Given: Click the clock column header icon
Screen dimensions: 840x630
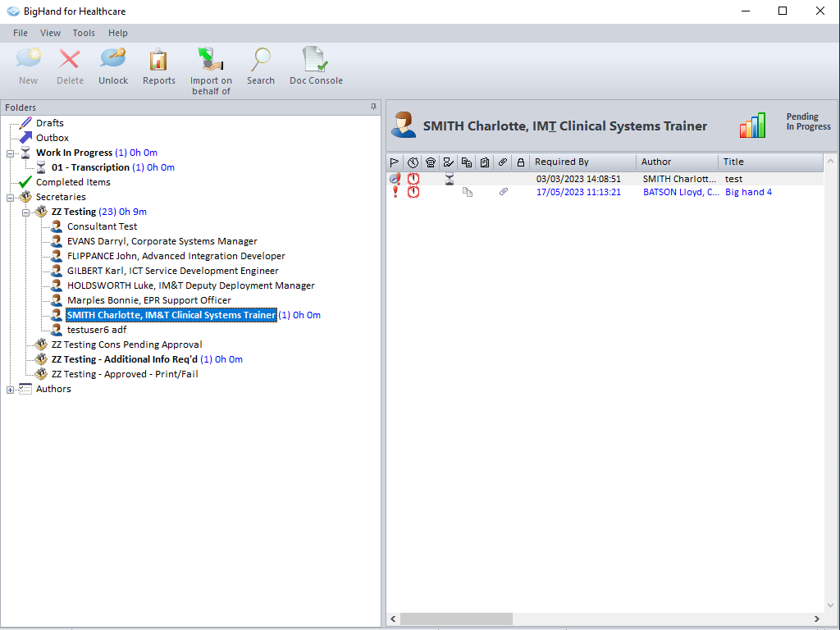Looking at the screenshot, I should tap(413, 162).
